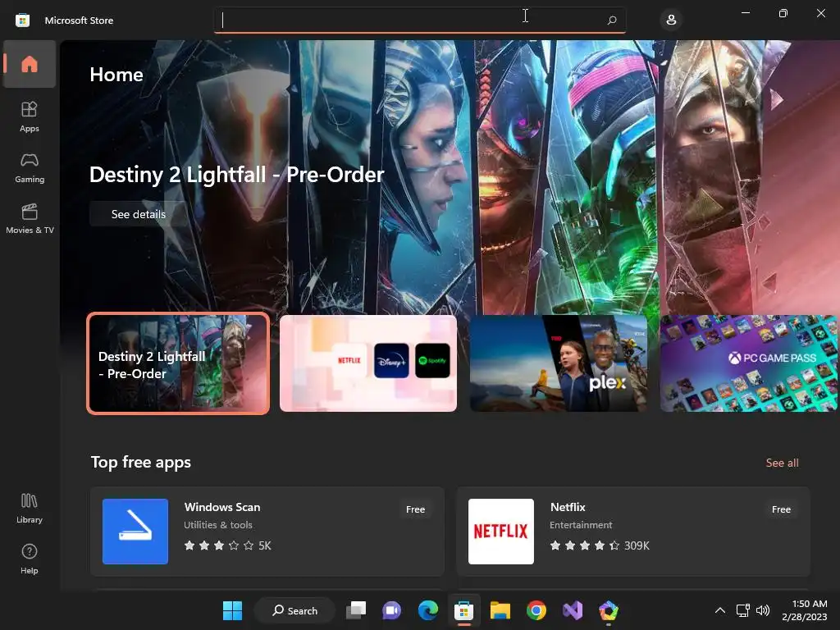Click the Microsoft Store logo icon
The height and width of the screenshot is (630, 840).
tap(22, 21)
